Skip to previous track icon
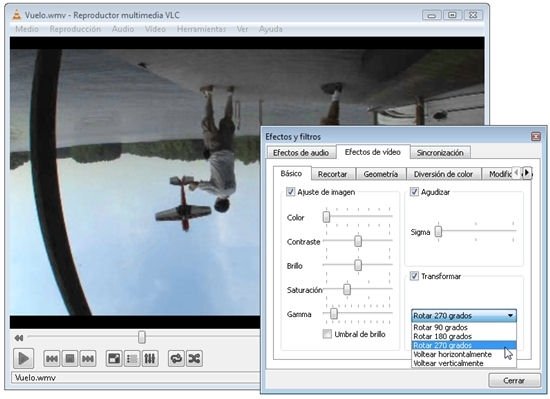Screen dimensions: 550x399 click(x=52, y=359)
